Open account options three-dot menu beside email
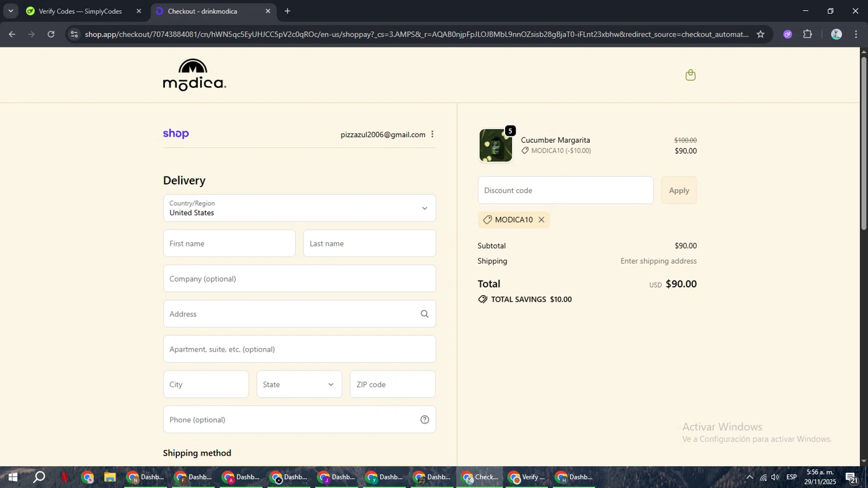This screenshot has height=488, width=868. 432,134
